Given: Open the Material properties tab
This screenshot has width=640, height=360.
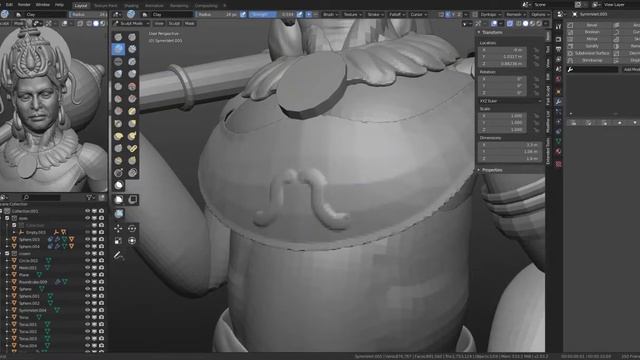Looking at the screenshot, I should pyautogui.click(x=558, y=151).
